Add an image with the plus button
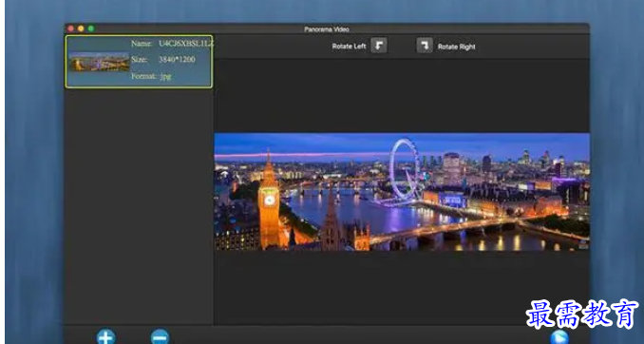Viewport: 644px width, 344px height. [x=106, y=336]
